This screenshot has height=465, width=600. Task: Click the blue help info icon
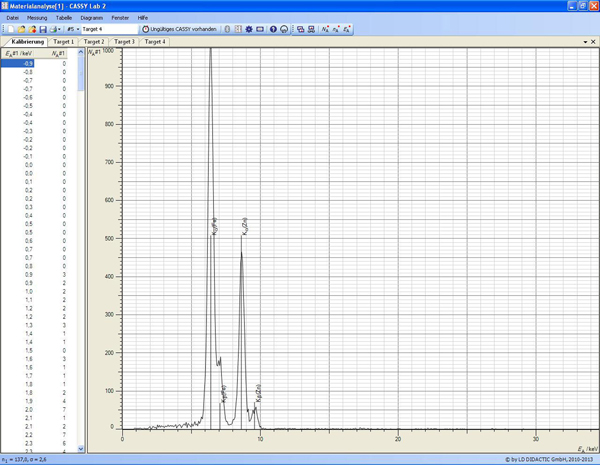(x=273, y=29)
